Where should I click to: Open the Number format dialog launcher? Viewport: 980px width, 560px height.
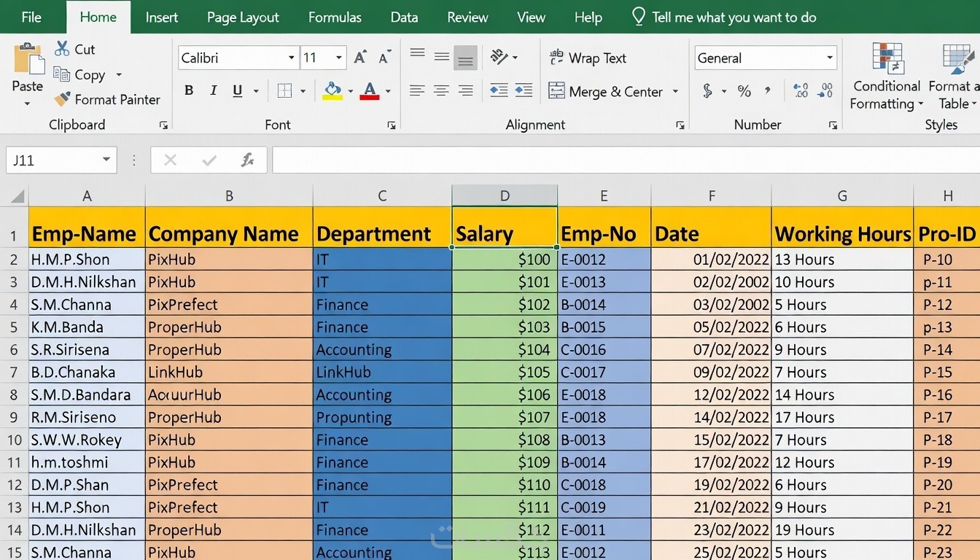[833, 125]
